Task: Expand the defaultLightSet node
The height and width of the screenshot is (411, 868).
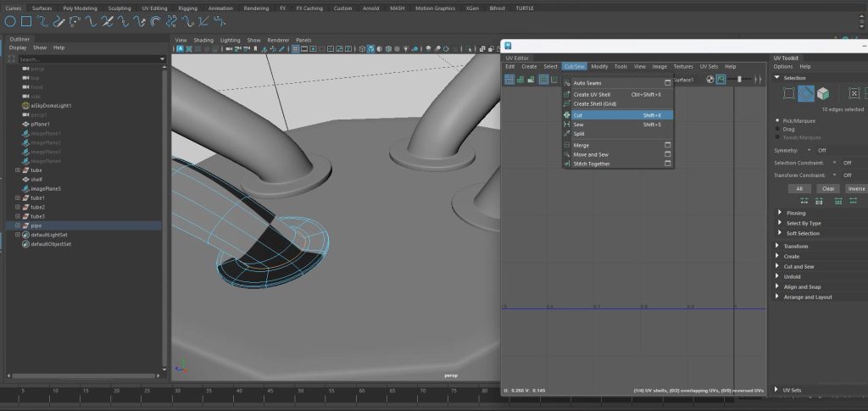Action: click(18, 235)
